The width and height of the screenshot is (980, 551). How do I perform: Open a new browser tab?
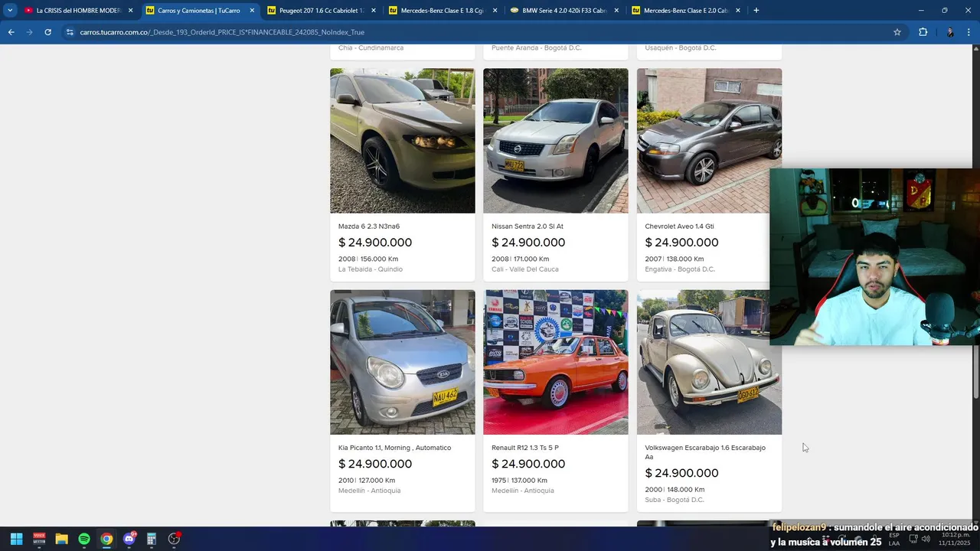pyautogui.click(x=756, y=11)
